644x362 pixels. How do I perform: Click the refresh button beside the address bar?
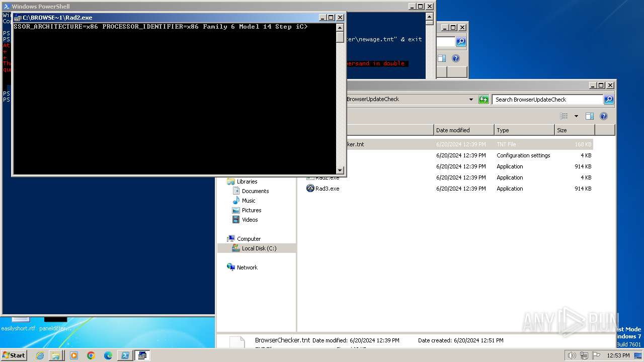pyautogui.click(x=484, y=100)
